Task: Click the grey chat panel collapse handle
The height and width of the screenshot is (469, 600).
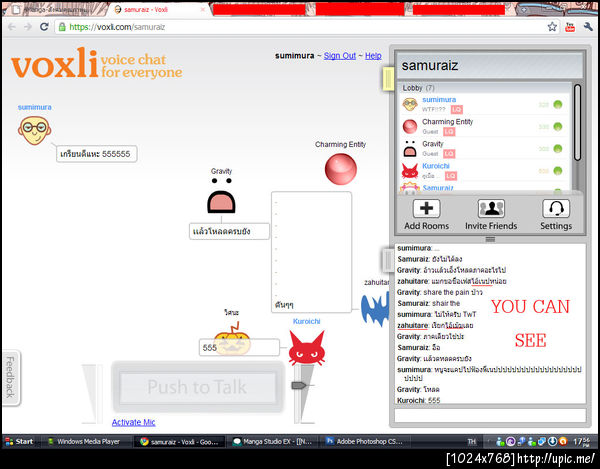Action: pos(388,260)
